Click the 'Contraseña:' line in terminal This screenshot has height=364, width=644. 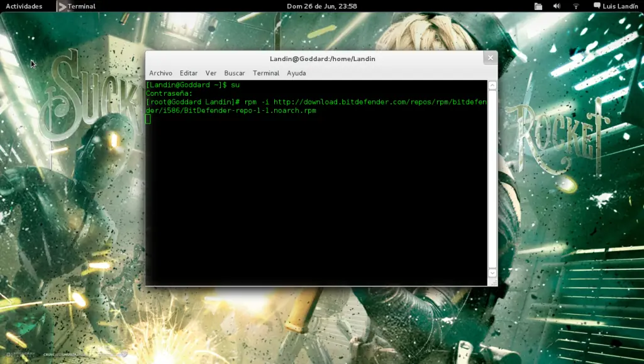point(169,93)
